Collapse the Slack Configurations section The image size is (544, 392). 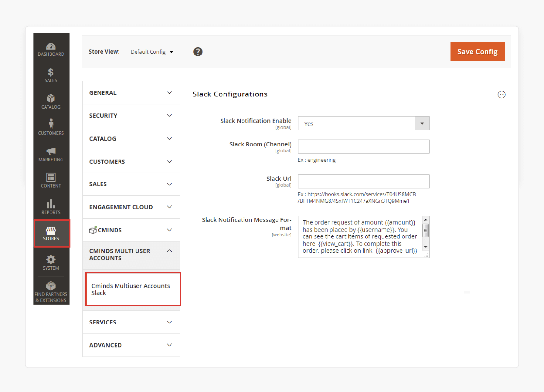click(501, 95)
